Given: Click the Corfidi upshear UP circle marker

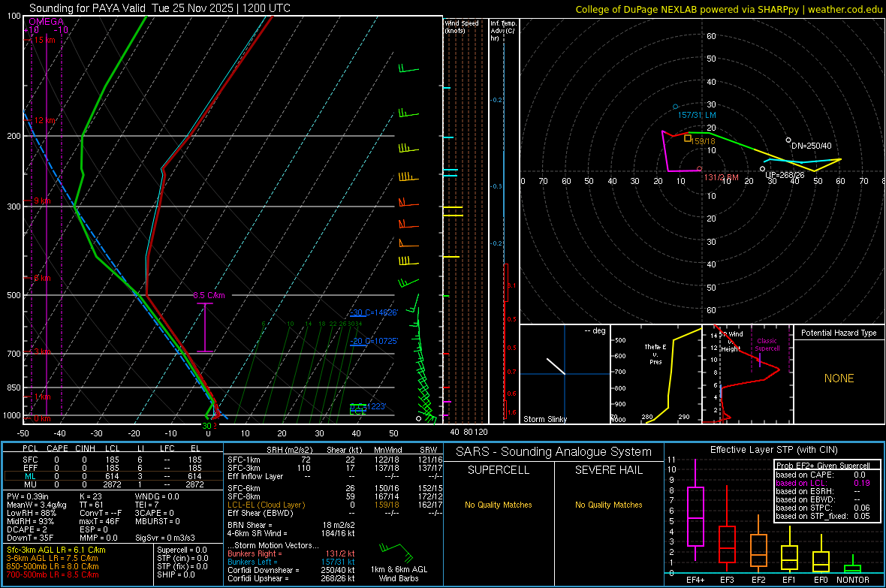Looking at the screenshot, I should pos(762,169).
